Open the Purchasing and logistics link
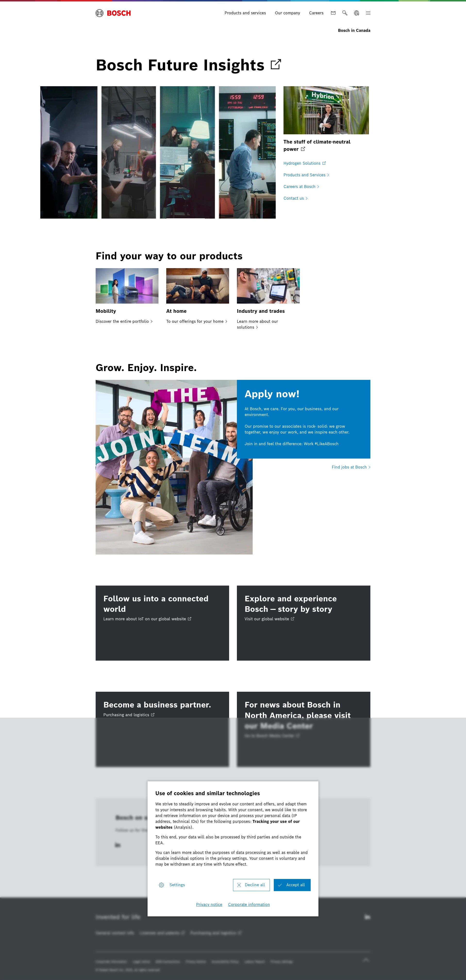466x980 pixels. pyautogui.click(x=129, y=715)
